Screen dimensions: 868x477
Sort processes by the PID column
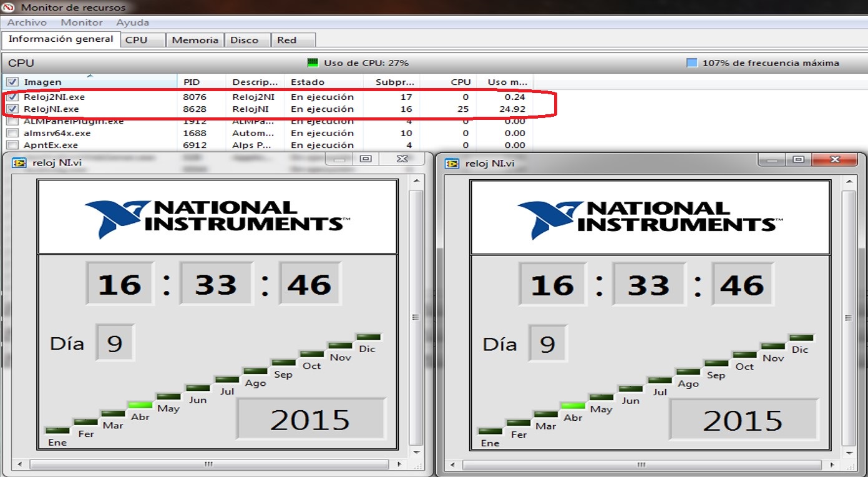pyautogui.click(x=202, y=82)
